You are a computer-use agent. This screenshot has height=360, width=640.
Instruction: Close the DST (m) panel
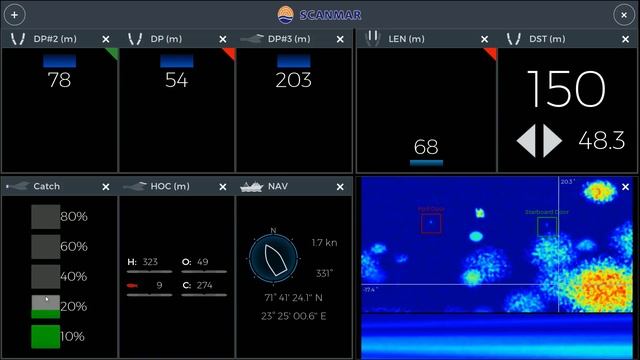tap(625, 39)
